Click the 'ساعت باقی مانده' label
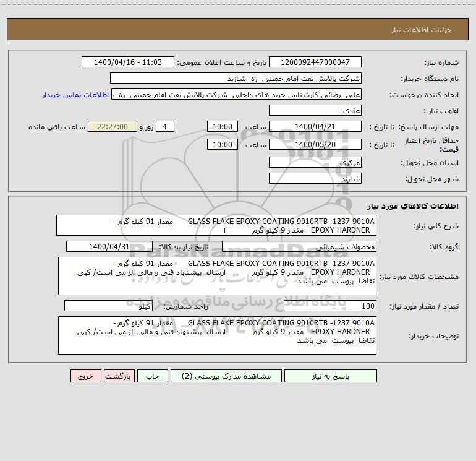The height and width of the screenshot is (461, 476). pyautogui.click(x=57, y=127)
